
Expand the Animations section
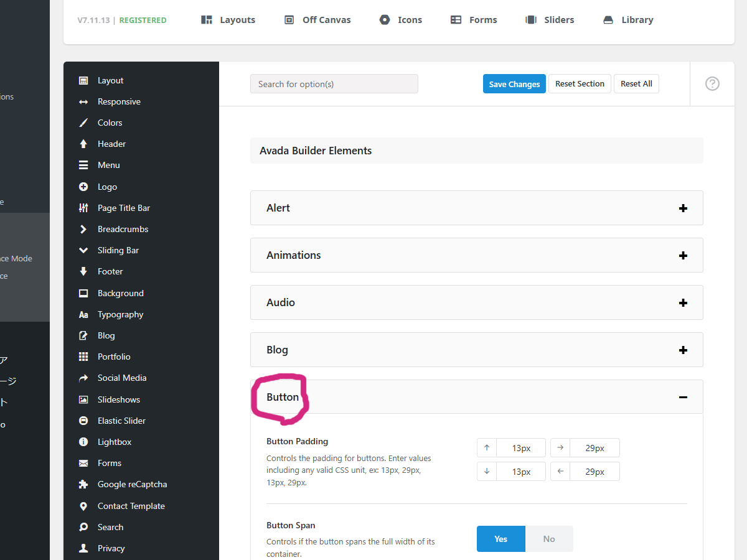477,255
